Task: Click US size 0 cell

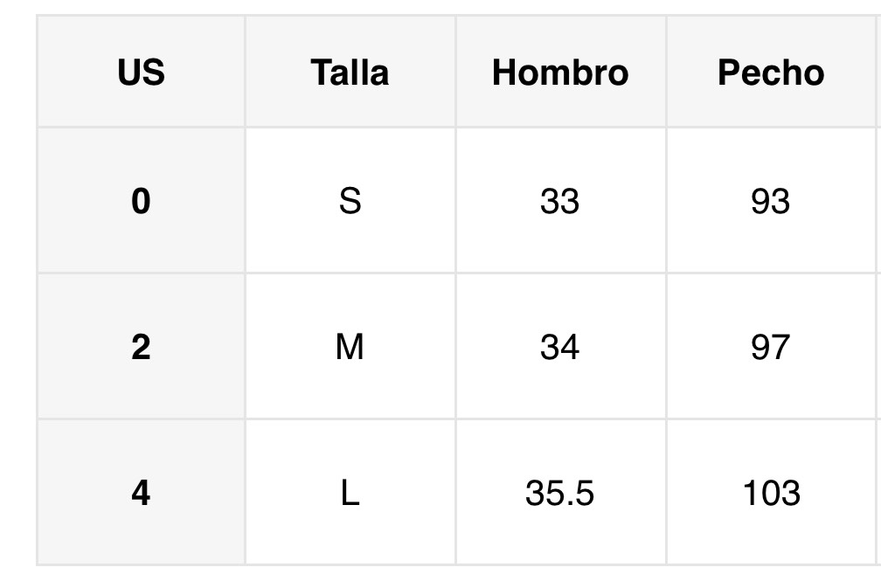Action: (x=141, y=202)
